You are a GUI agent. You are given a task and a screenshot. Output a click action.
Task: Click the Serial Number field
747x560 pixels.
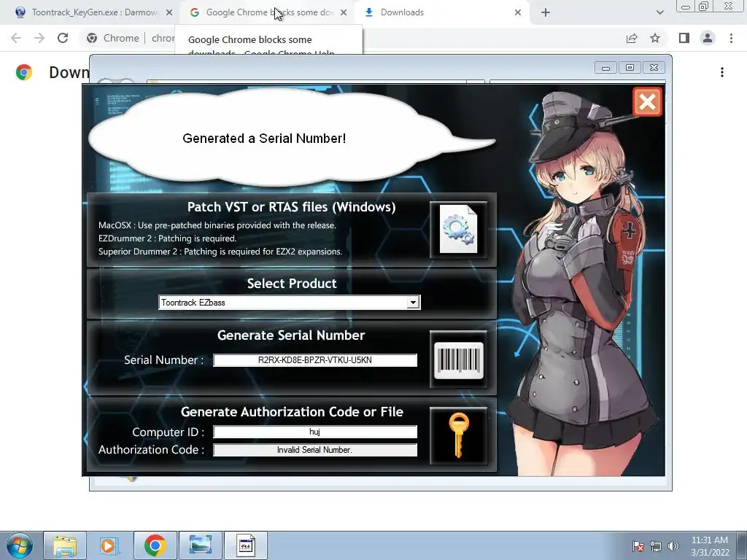[315, 360]
